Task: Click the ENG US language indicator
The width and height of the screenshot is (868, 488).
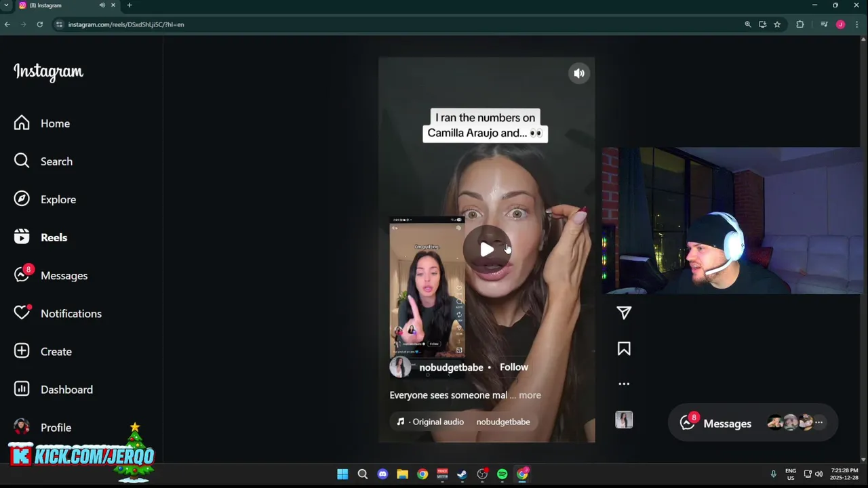Action: [x=791, y=474]
